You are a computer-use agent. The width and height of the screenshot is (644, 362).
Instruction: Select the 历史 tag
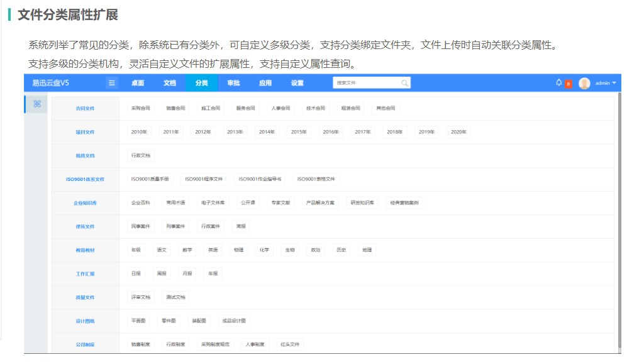pos(341,250)
